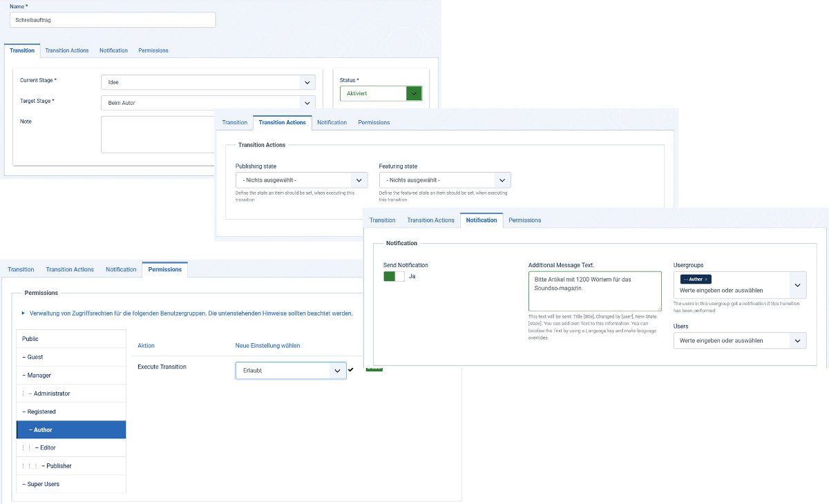Select the Super Users group
This screenshot has height=504, width=829.
pyautogui.click(x=71, y=484)
